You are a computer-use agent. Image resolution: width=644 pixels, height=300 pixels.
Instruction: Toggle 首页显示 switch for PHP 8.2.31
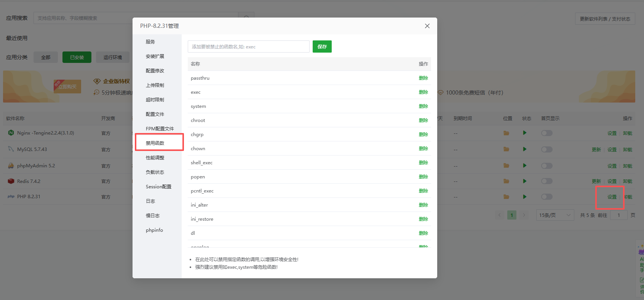click(x=547, y=197)
